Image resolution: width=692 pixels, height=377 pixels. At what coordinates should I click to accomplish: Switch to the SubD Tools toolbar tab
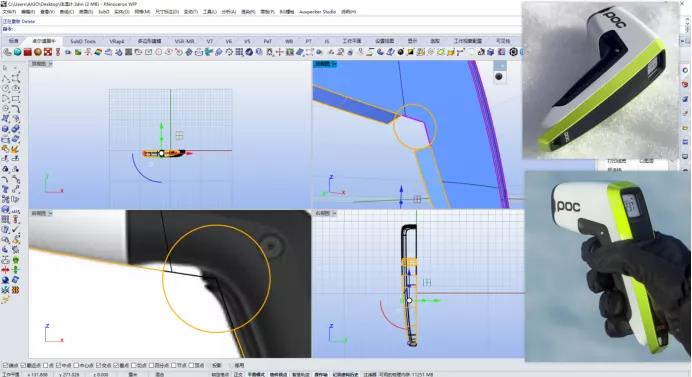click(83, 41)
